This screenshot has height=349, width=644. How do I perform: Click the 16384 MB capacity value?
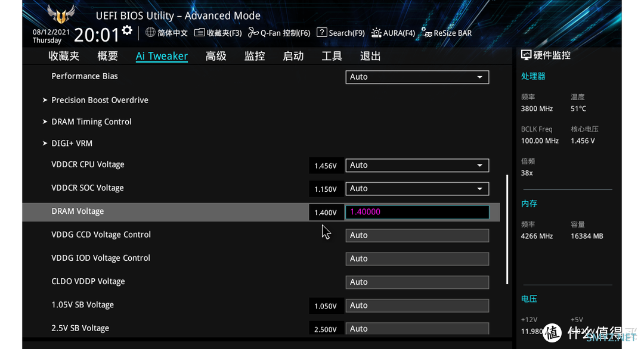587,236
